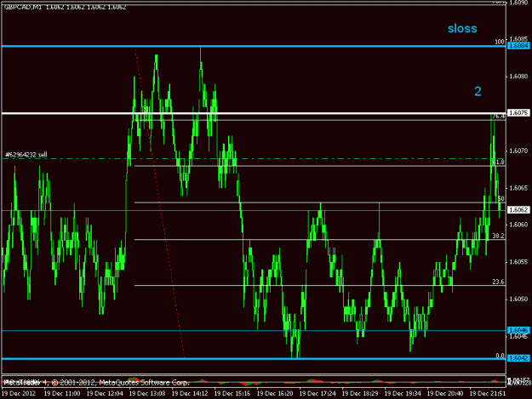This screenshot has width=532, height=399.
Task: Select the Fibonacci 0.0 level label
Action: click(x=501, y=356)
